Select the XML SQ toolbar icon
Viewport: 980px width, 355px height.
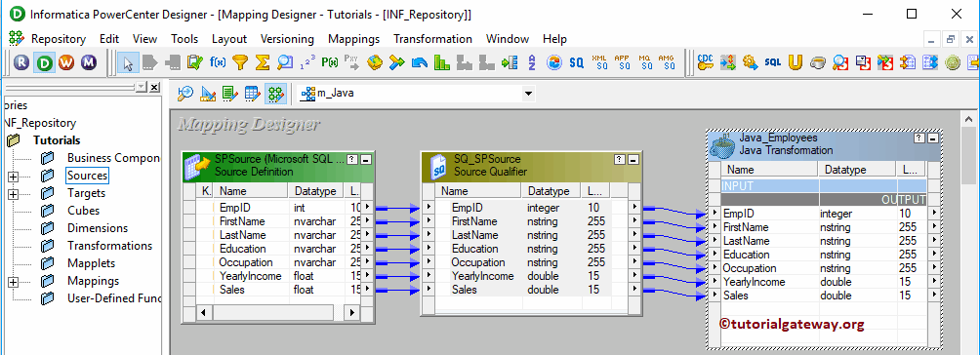coord(599,62)
